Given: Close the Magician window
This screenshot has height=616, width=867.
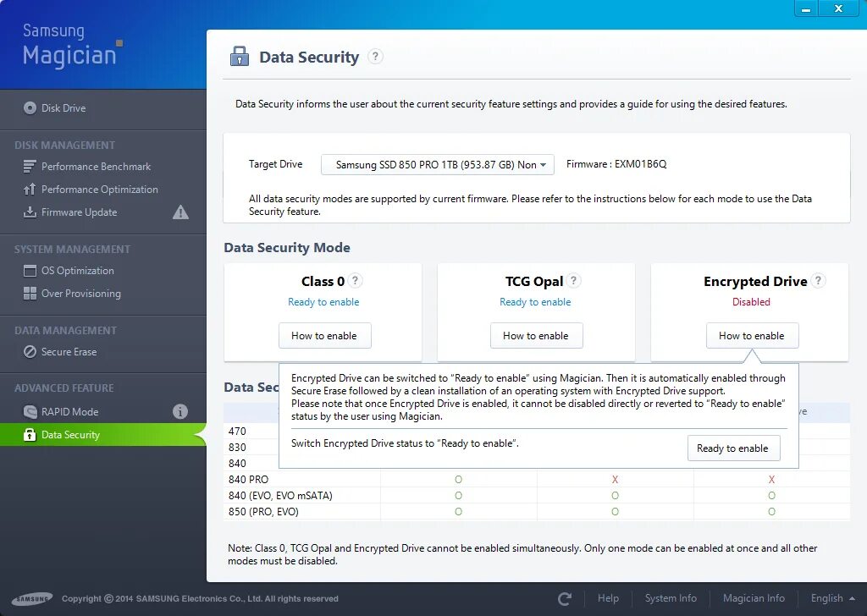Looking at the screenshot, I should [838, 8].
